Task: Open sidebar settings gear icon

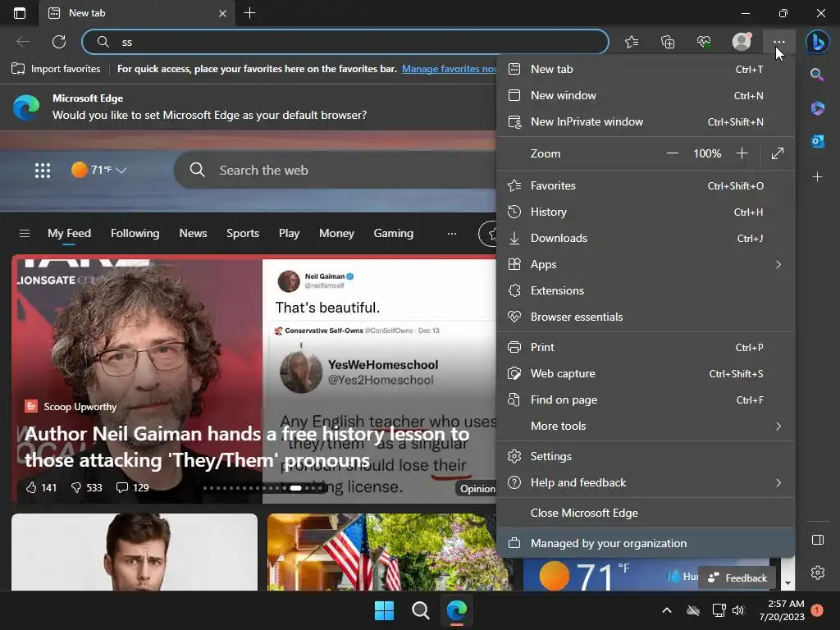Action: (x=818, y=573)
